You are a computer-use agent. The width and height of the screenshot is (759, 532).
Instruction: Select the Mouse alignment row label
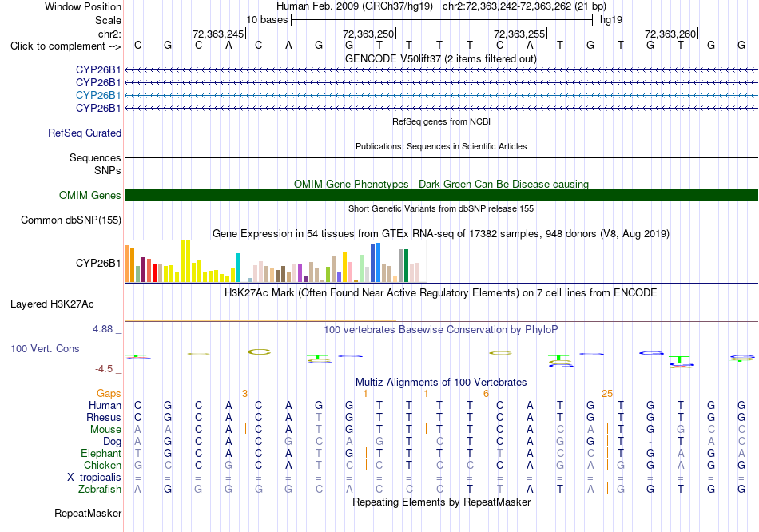[x=105, y=430]
